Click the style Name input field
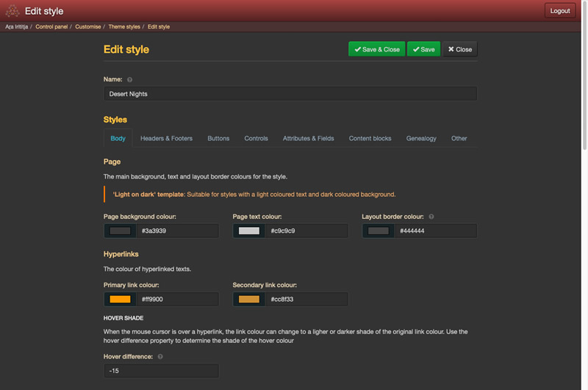Screen dimensions: 588x390 click(x=290, y=94)
